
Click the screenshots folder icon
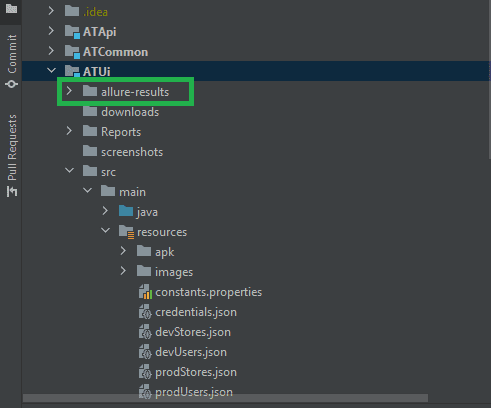(x=90, y=151)
